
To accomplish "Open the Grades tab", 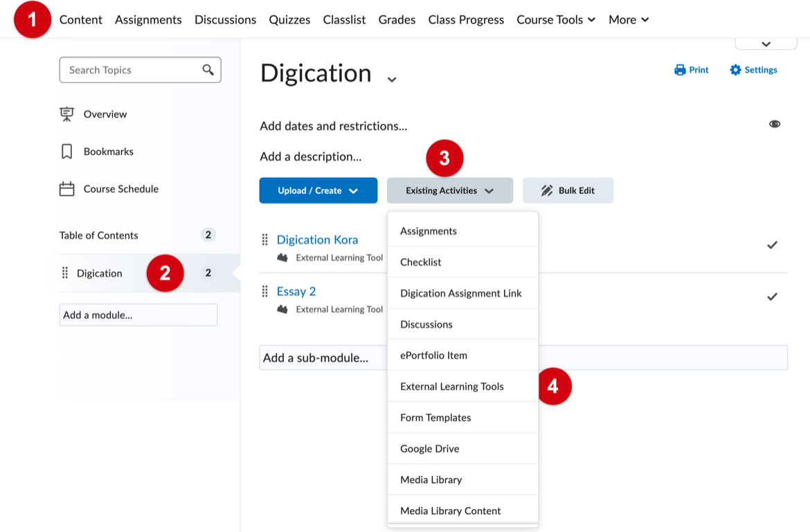I will click(x=397, y=19).
